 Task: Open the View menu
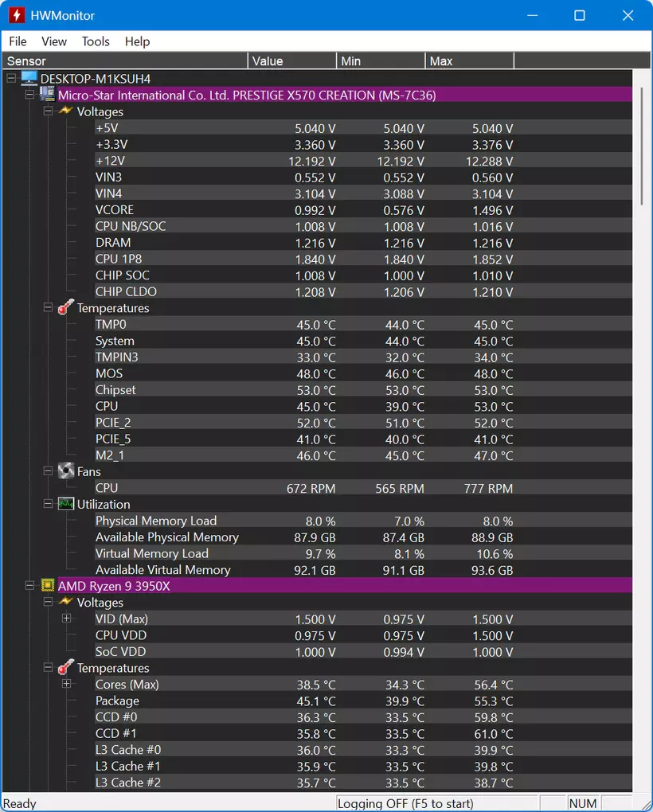click(54, 41)
